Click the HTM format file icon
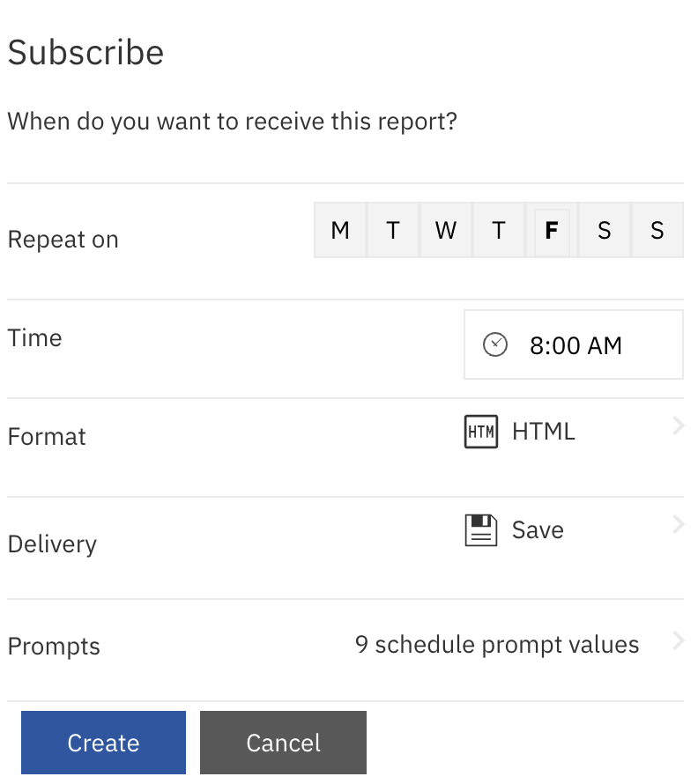This screenshot has width=698, height=784. coord(481,432)
